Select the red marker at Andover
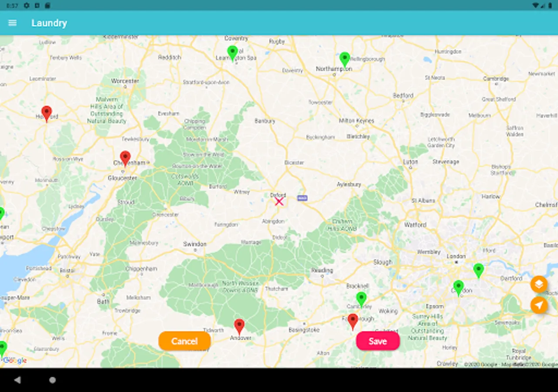The height and width of the screenshot is (392, 558). pos(239,327)
